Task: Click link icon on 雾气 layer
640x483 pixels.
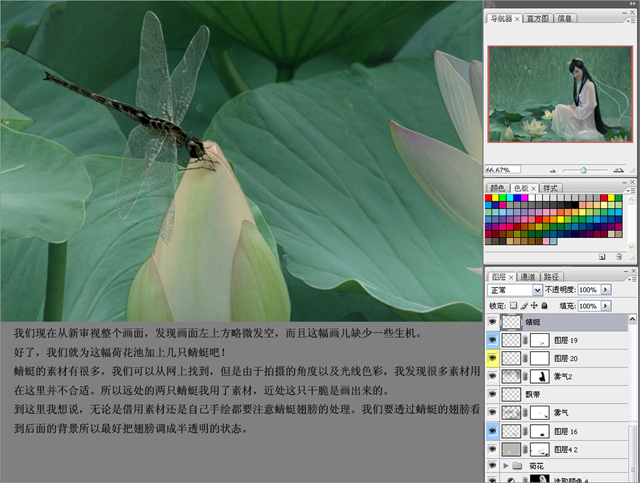Action: coord(525,413)
